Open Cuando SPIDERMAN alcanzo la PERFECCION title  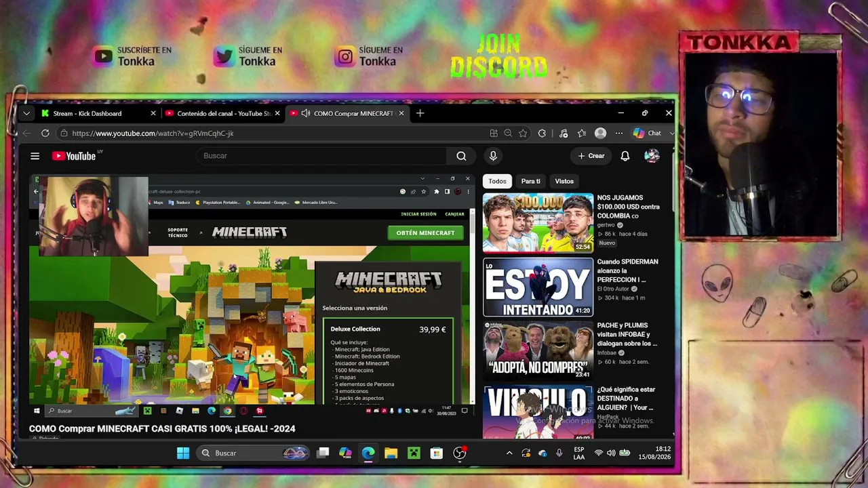click(x=628, y=270)
